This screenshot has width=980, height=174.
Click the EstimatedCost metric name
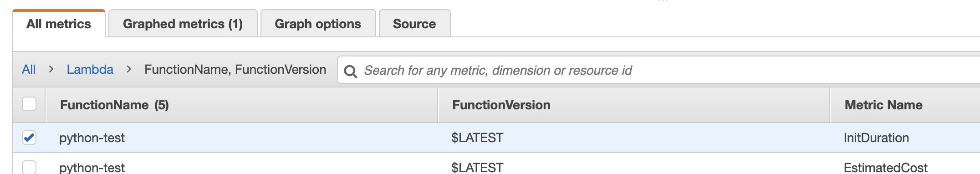(885, 168)
